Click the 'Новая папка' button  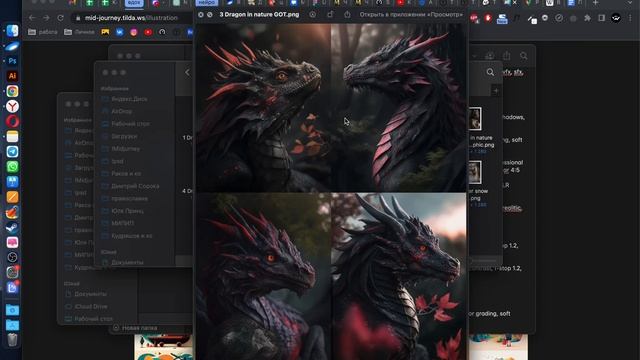(x=135, y=328)
